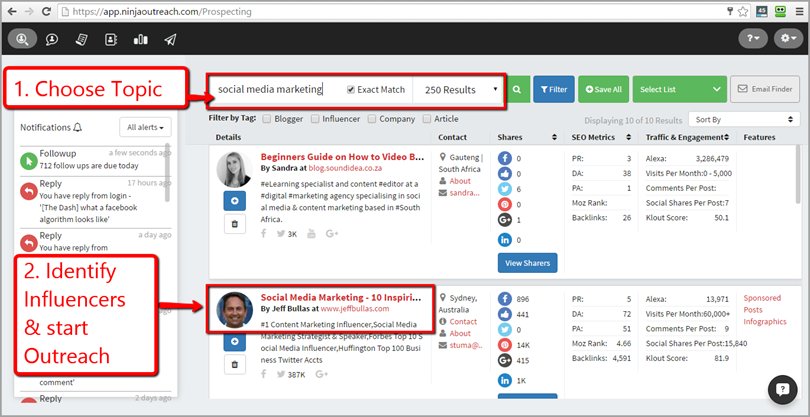Click the Sponsored Posts feature link
810x417 pixels.
(x=762, y=304)
